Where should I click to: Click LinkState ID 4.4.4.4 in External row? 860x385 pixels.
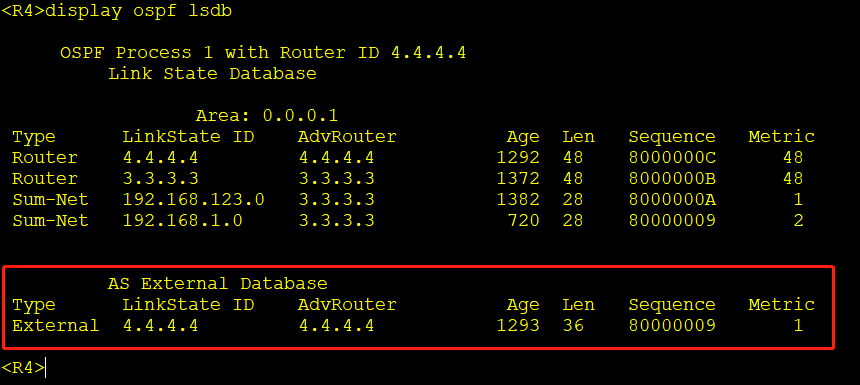tap(160, 326)
